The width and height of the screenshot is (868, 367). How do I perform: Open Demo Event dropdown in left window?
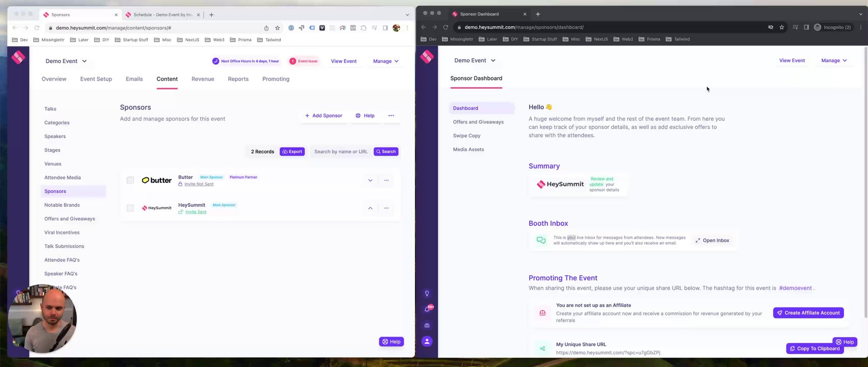(66, 61)
